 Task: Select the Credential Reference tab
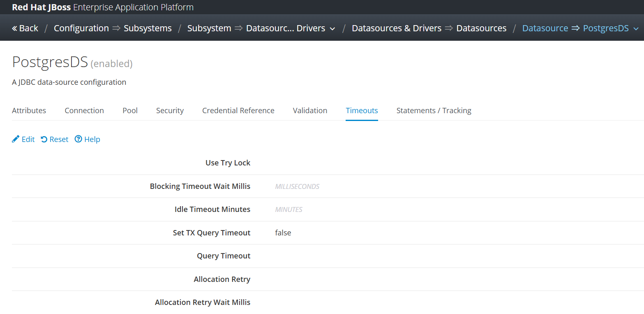[x=238, y=110]
